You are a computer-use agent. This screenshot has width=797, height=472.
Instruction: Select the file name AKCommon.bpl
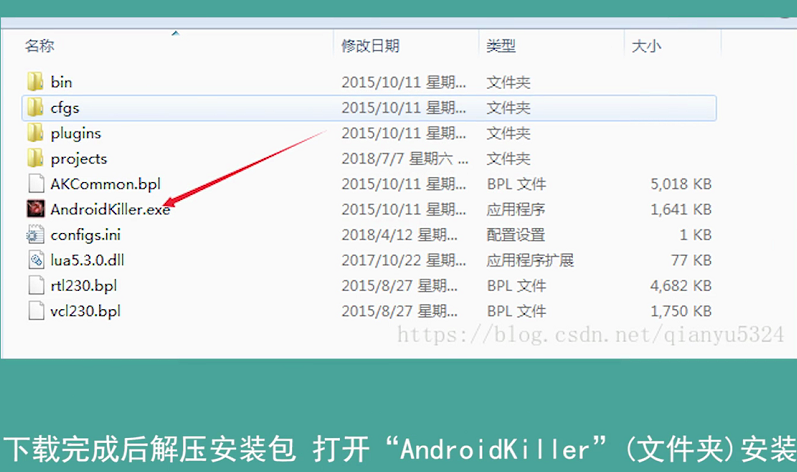pos(106,184)
